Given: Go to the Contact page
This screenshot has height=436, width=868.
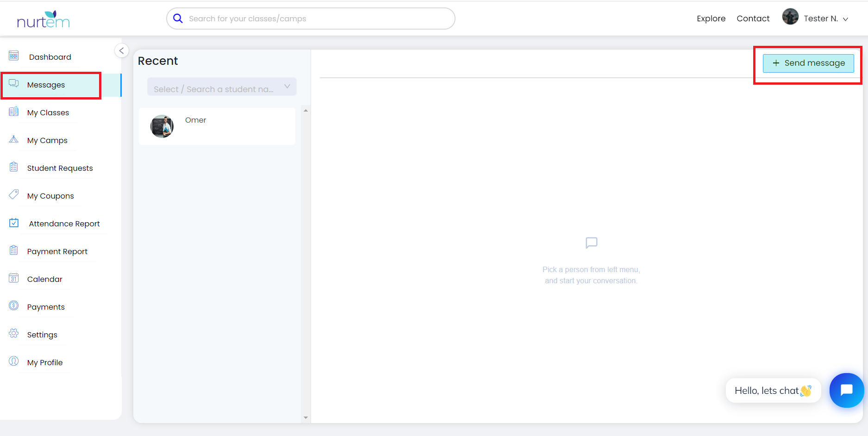Looking at the screenshot, I should (753, 18).
